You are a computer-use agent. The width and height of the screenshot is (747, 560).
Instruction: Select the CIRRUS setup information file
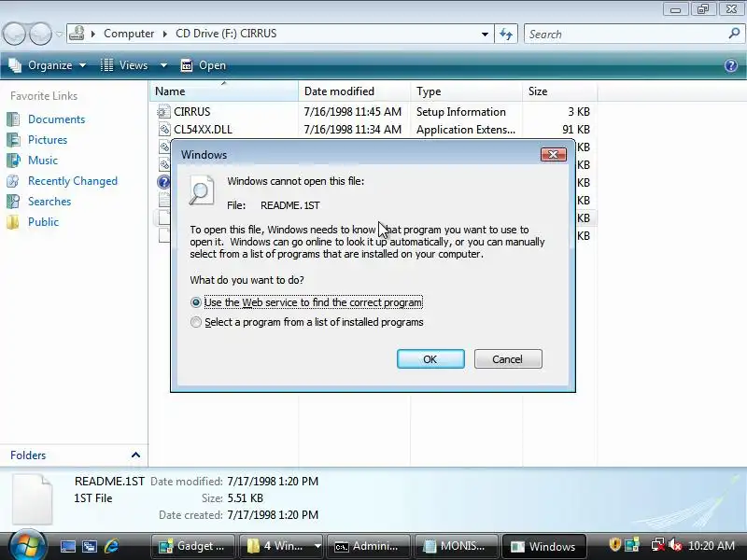[192, 112]
